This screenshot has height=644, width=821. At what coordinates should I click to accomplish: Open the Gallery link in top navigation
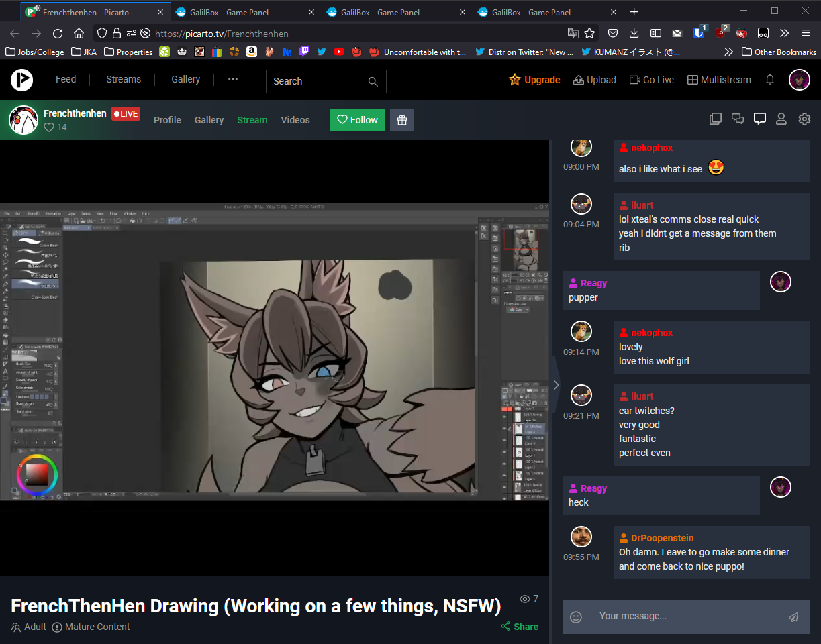pyautogui.click(x=185, y=79)
